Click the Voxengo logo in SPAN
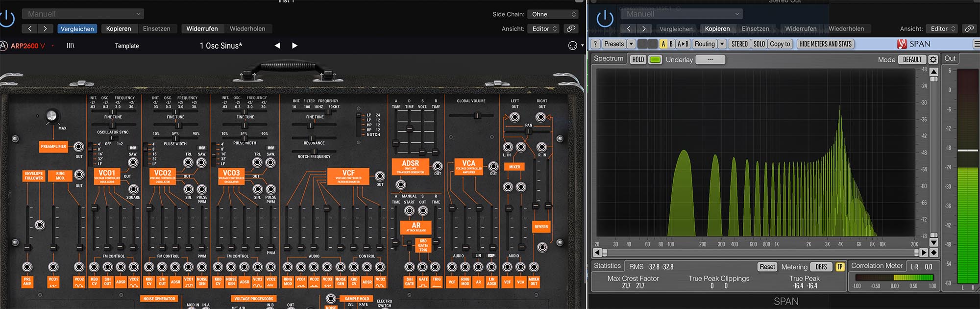 [902, 44]
